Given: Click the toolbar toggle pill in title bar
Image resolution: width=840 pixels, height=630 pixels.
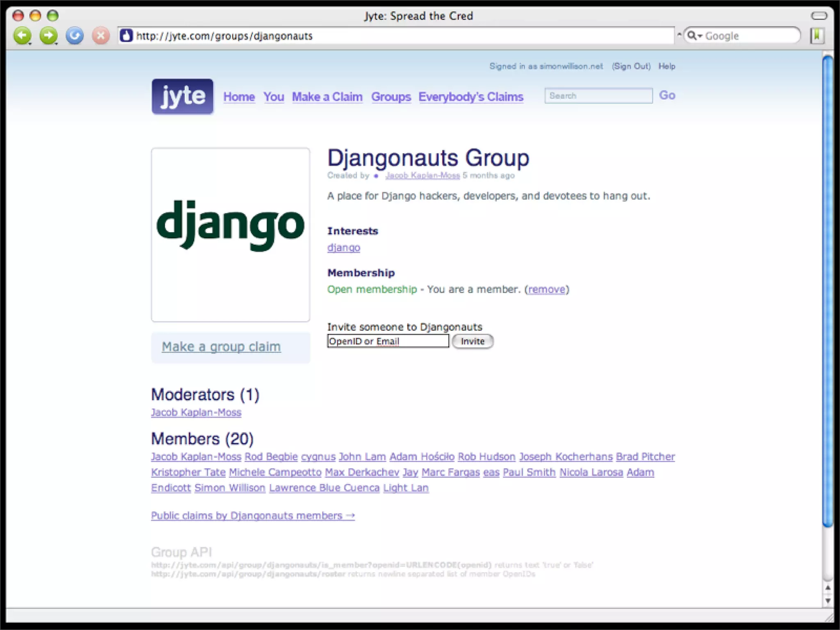Looking at the screenshot, I should coord(819,16).
